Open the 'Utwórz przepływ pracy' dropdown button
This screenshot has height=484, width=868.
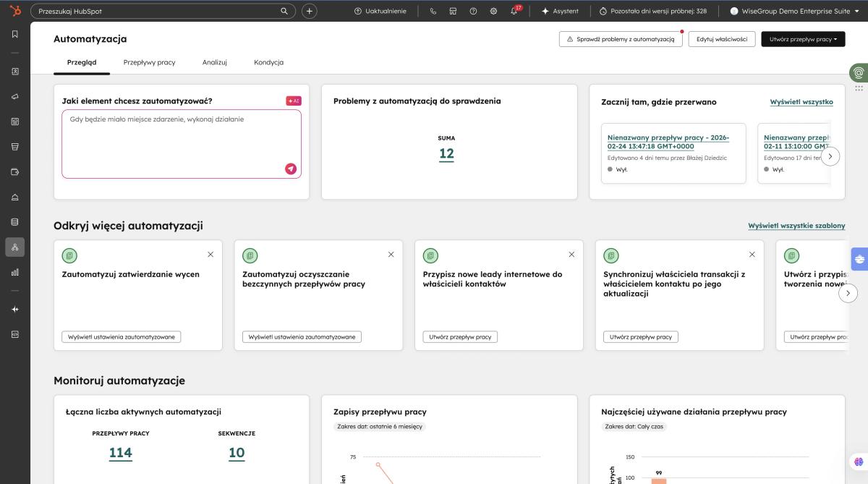tap(803, 39)
